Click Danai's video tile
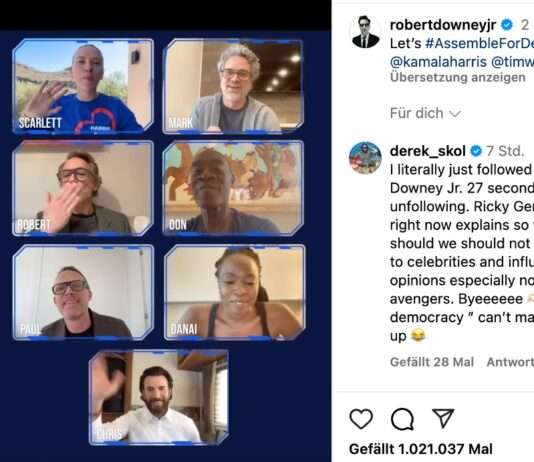Viewport: 534px width, 462px height. (235, 292)
